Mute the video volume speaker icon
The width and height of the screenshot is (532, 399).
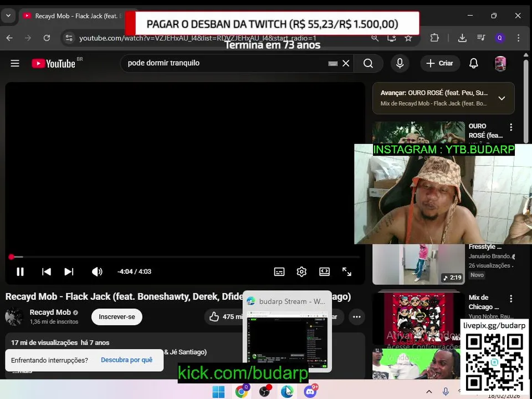click(x=96, y=272)
